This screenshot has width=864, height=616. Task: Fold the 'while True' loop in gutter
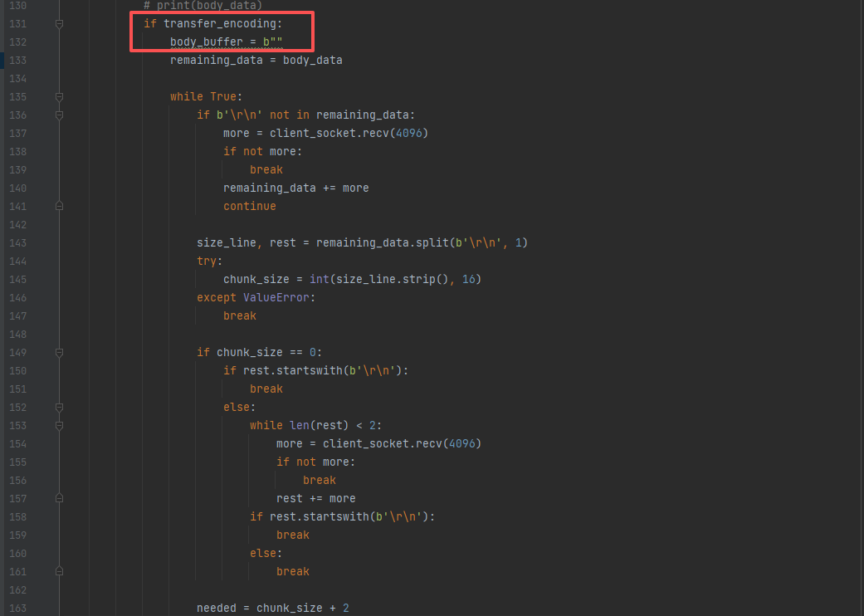click(x=59, y=97)
